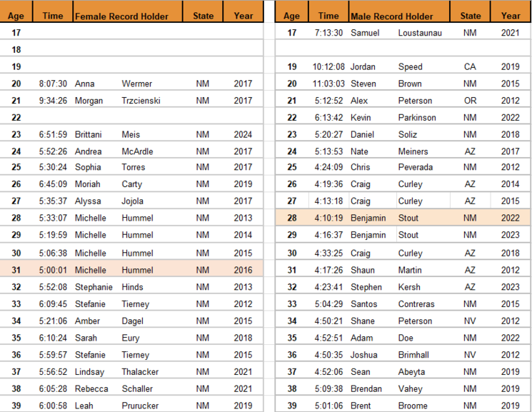Select the time 6:09:45 cell
This screenshot has height=412, width=532.
click(x=53, y=304)
